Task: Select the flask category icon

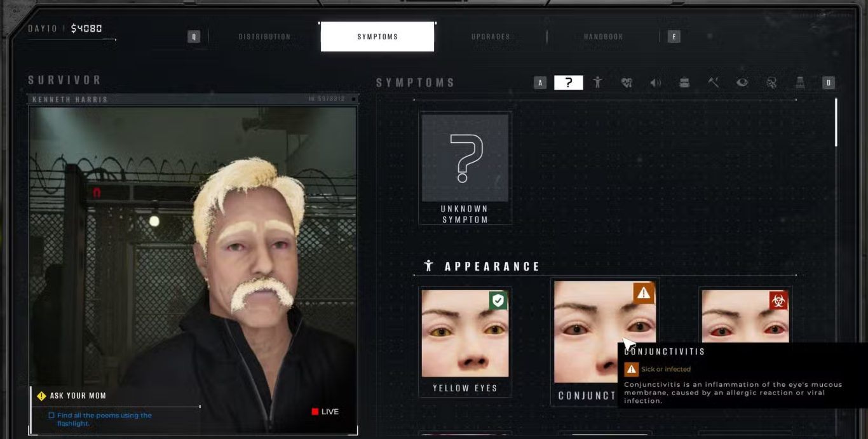Action: (x=800, y=83)
